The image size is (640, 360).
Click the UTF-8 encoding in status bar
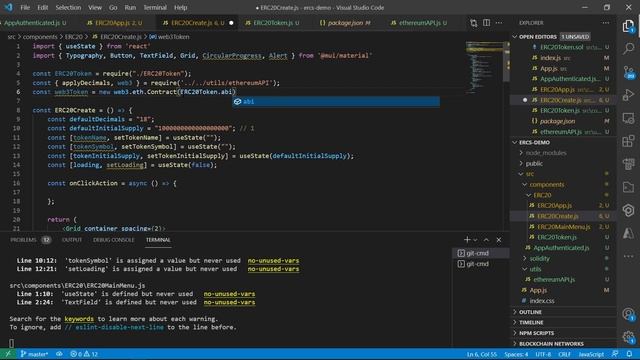point(543,354)
